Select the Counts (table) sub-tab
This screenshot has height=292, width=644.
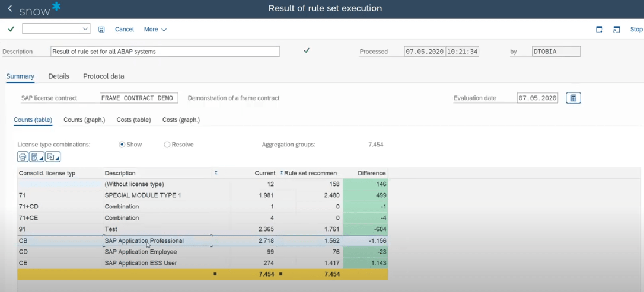[33, 120]
